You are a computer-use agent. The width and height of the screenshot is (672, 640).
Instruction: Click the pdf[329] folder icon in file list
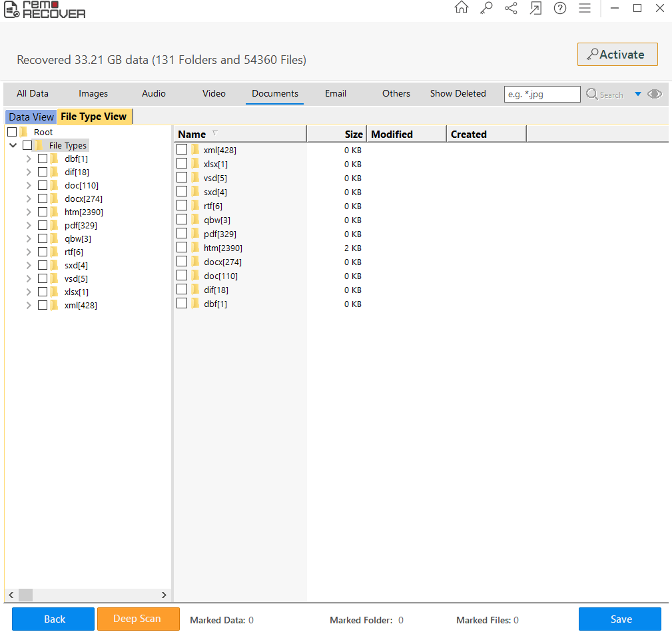(x=196, y=234)
